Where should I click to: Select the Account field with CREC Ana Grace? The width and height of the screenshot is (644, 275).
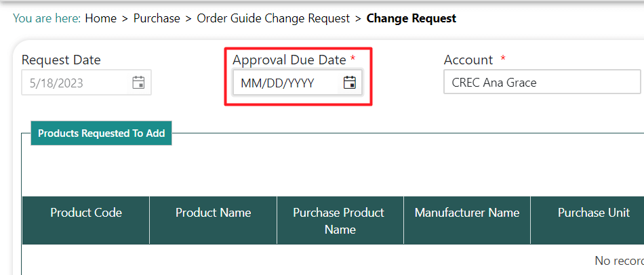[x=541, y=83]
